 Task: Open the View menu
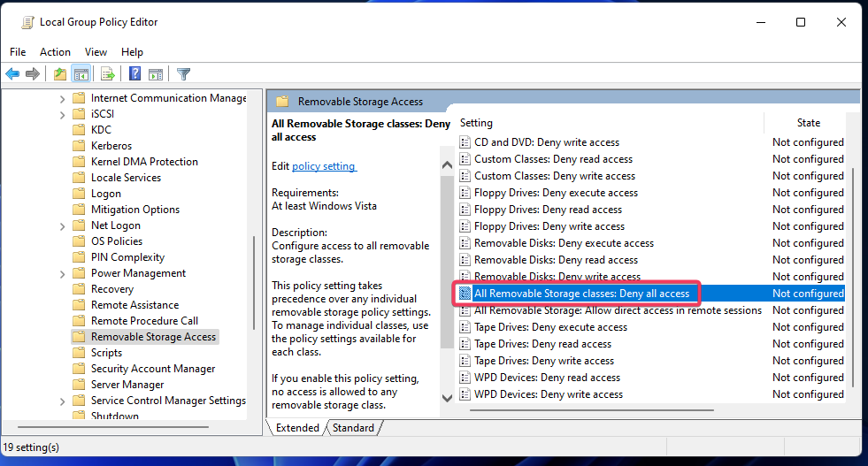[x=96, y=52]
